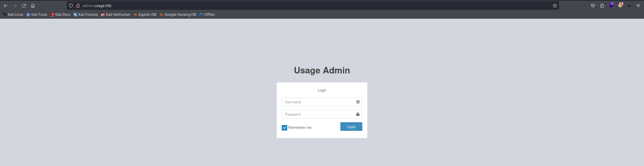This screenshot has width=644, height=166.
Task: Click the address bar showing admin.usage.htb
Action: click(313, 6)
